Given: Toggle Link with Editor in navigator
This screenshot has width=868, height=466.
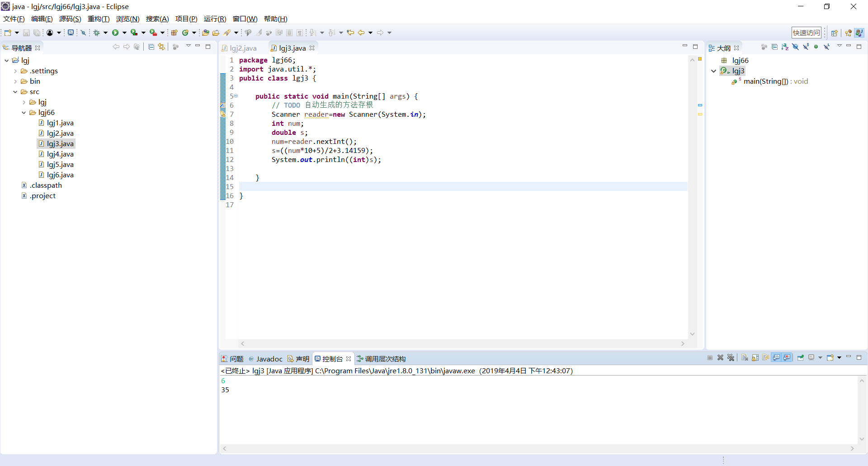Looking at the screenshot, I should click(x=161, y=47).
